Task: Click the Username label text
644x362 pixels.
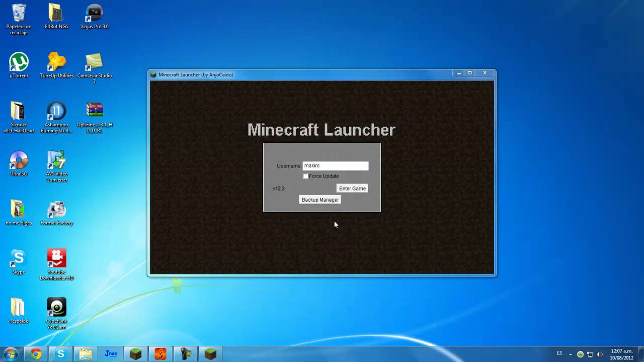Action: tap(289, 166)
